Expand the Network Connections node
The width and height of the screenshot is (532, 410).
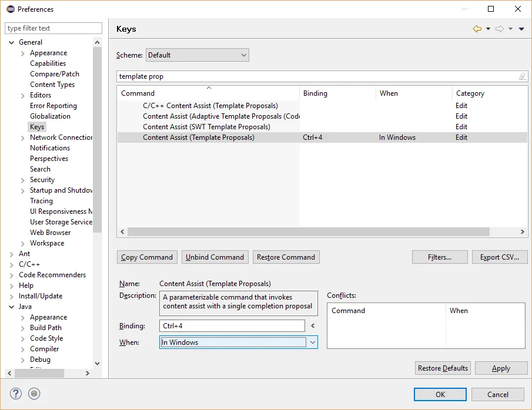[x=23, y=138]
